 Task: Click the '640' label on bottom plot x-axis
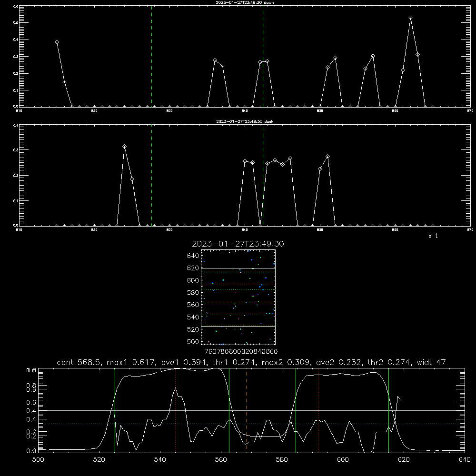tap(465, 460)
